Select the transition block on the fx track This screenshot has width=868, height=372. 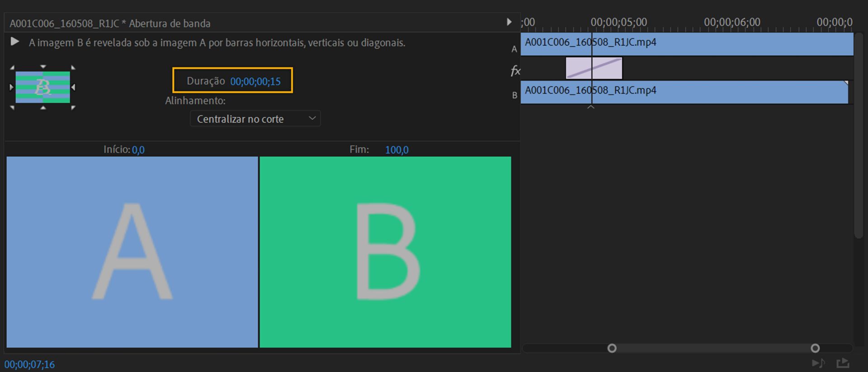tap(594, 68)
